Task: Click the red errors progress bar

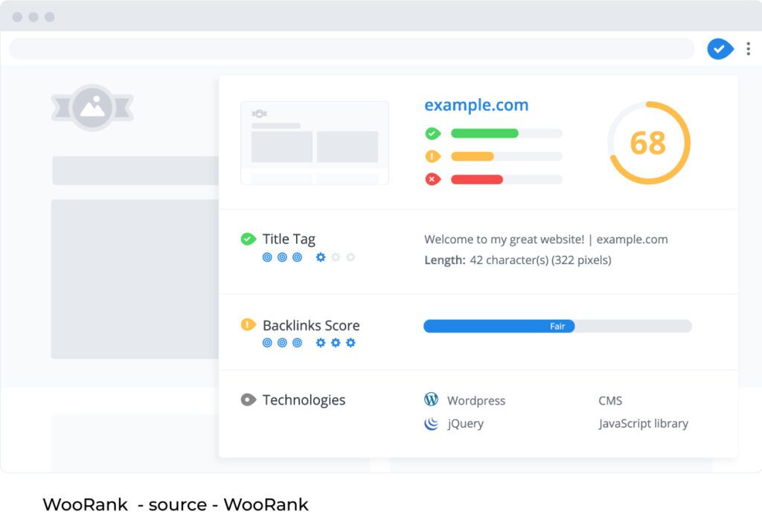Action: (x=506, y=179)
